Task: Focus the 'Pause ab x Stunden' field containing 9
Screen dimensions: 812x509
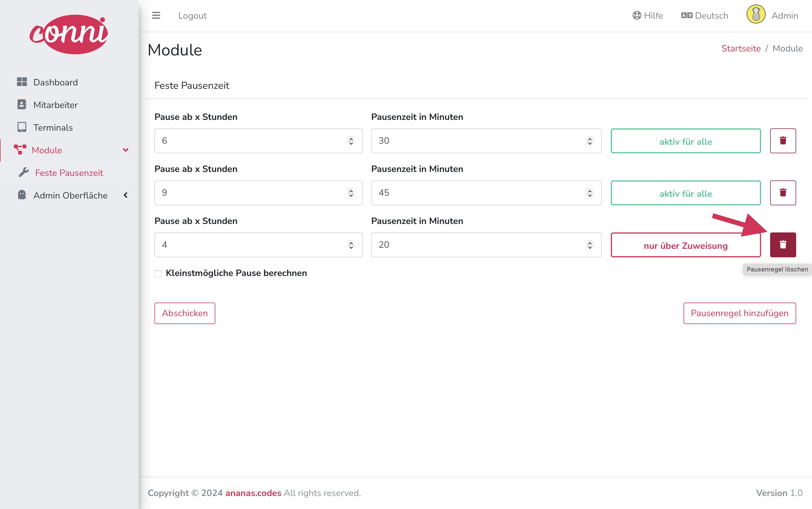Action: [258, 193]
